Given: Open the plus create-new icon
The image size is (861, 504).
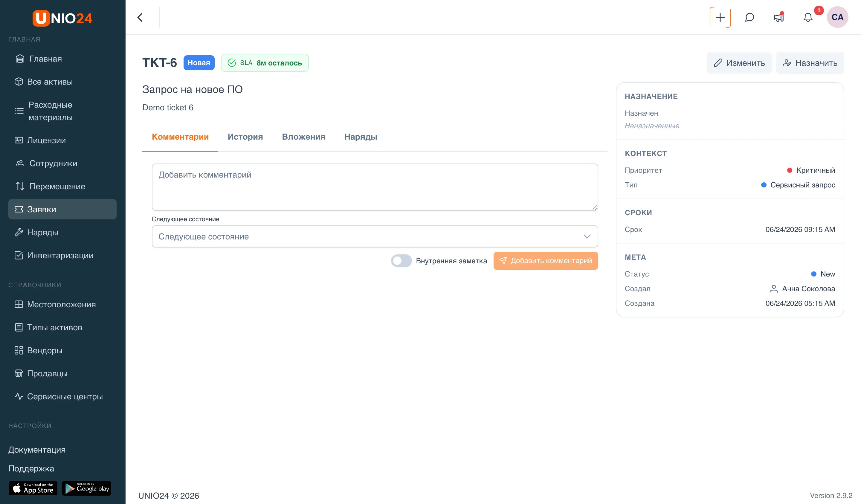Looking at the screenshot, I should pos(720,17).
